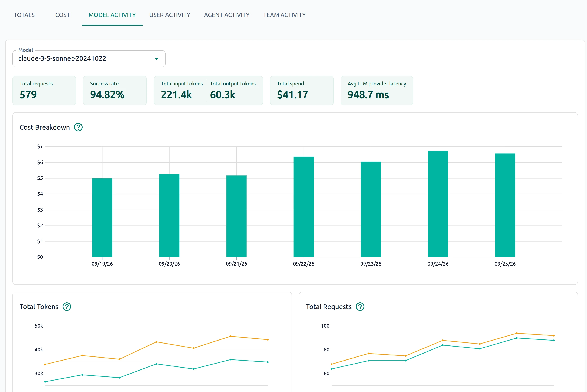Click the Total output tokens 60.3k
Viewport: 587px width, 392px height.
[x=223, y=95]
